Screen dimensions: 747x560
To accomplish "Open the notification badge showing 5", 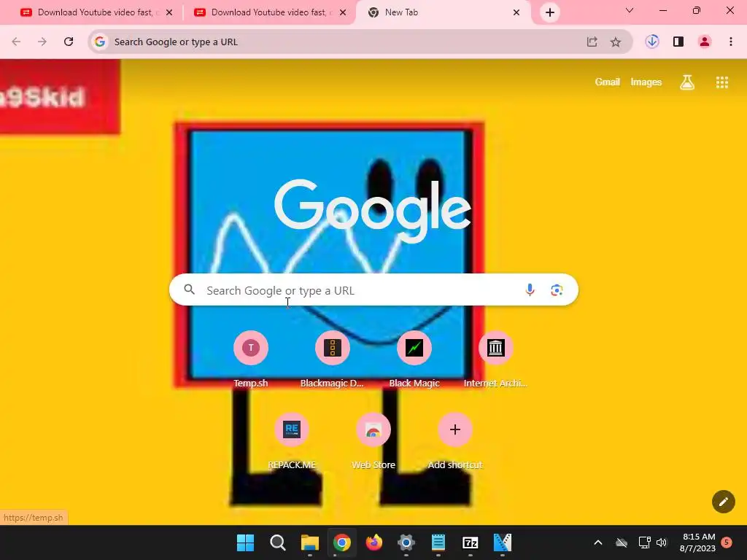I will (727, 542).
